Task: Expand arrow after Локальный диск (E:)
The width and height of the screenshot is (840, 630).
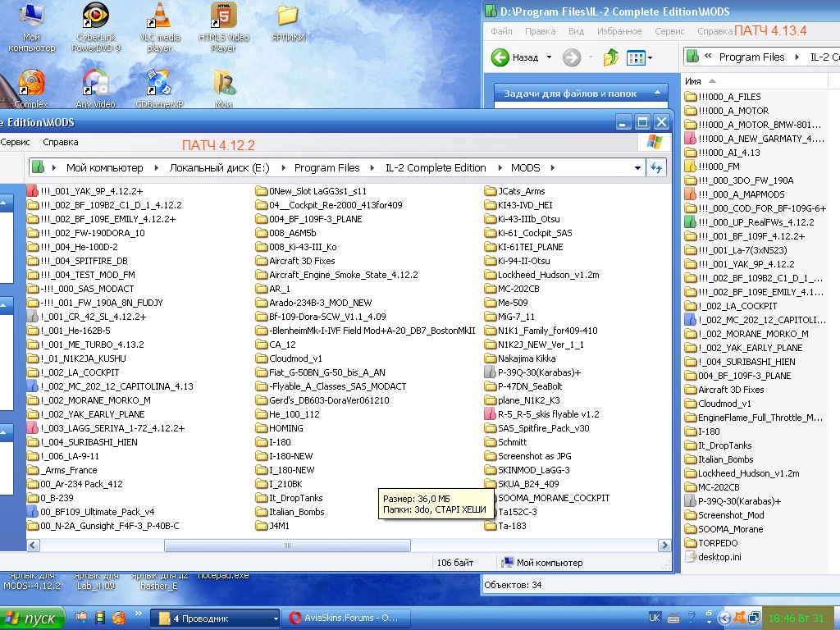Action: tap(282, 167)
